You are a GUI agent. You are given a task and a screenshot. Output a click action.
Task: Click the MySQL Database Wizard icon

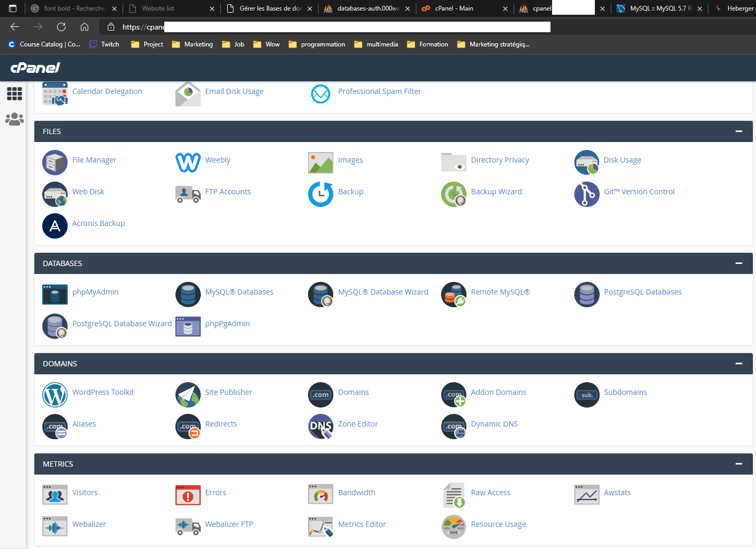point(321,295)
